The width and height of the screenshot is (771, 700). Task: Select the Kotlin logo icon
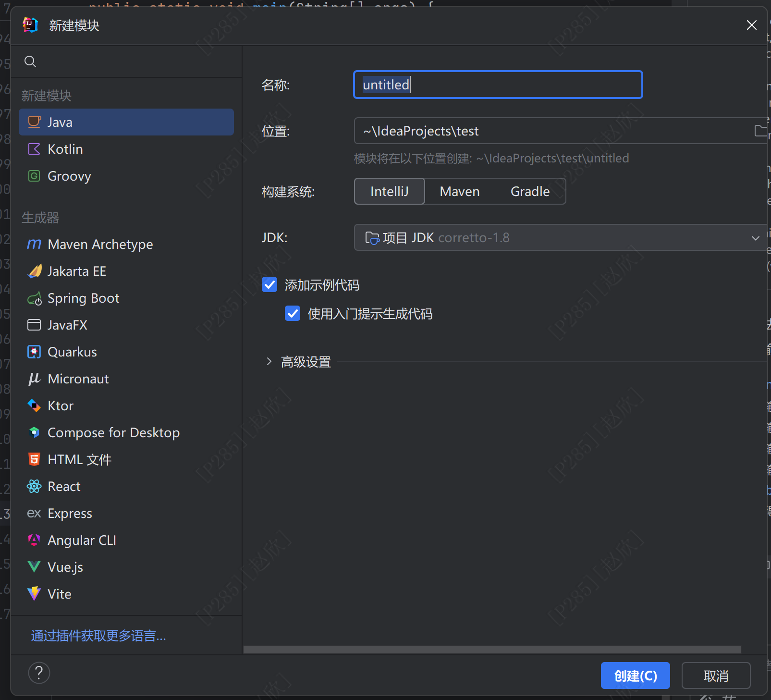[34, 149]
